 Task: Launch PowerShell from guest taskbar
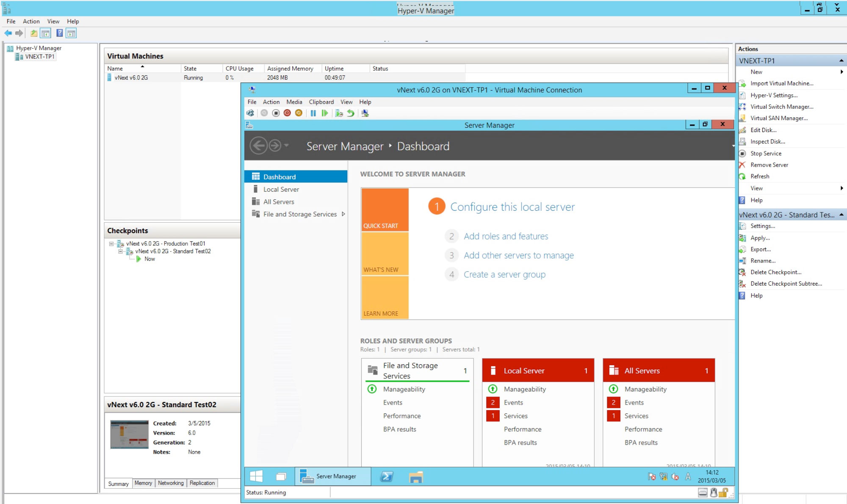[x=386, y=476]
